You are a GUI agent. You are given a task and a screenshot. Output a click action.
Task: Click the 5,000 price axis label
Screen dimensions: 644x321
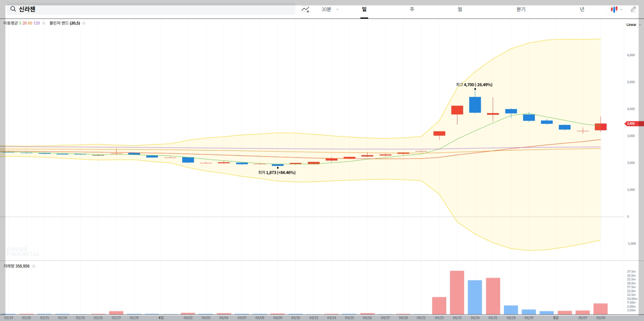click(631, 82)
